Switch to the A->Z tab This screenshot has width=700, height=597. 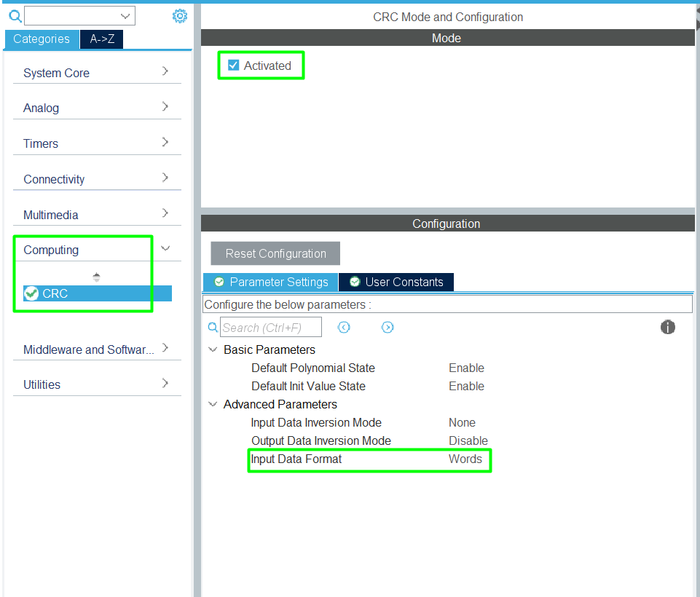point(102,39)
